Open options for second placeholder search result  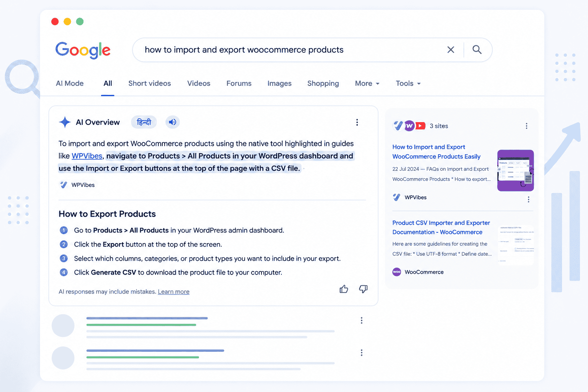point(361,353)
